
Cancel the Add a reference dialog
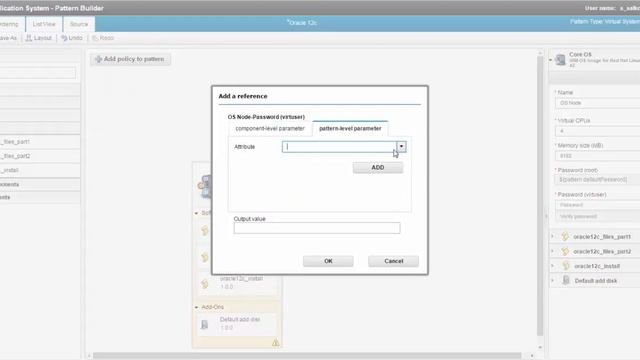pyautogui.click(x=393, y=261)
